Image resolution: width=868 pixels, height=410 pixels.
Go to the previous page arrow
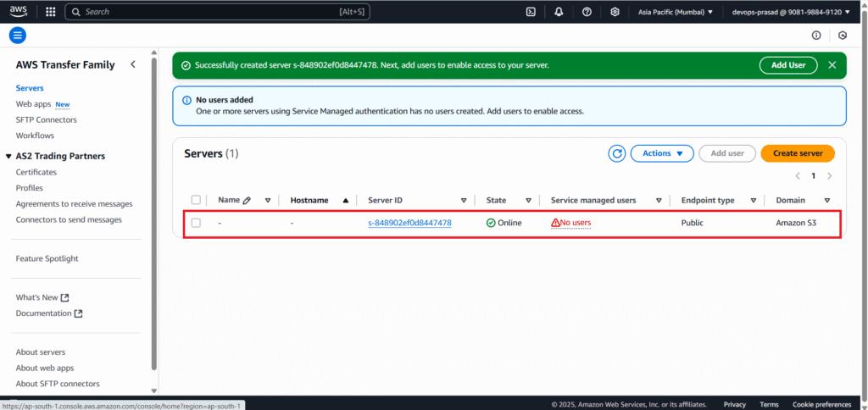pos(798,176)
